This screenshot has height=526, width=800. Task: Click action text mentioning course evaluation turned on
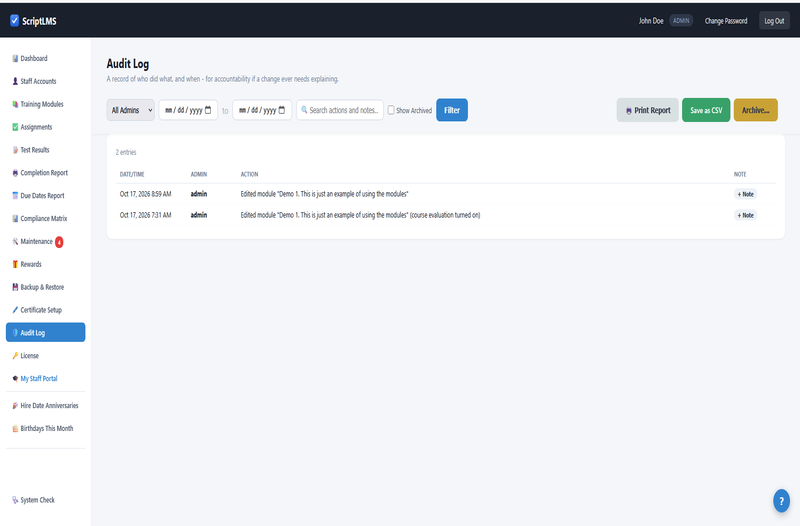click(x=360, y=215)
